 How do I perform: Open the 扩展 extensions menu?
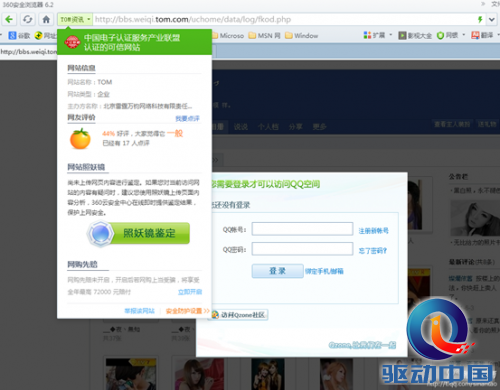[377, 35]
